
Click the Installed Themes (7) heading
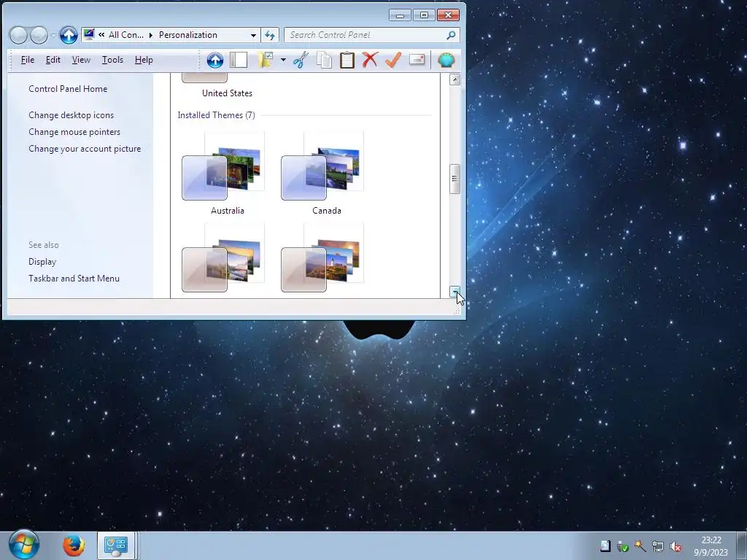[216, 114]
